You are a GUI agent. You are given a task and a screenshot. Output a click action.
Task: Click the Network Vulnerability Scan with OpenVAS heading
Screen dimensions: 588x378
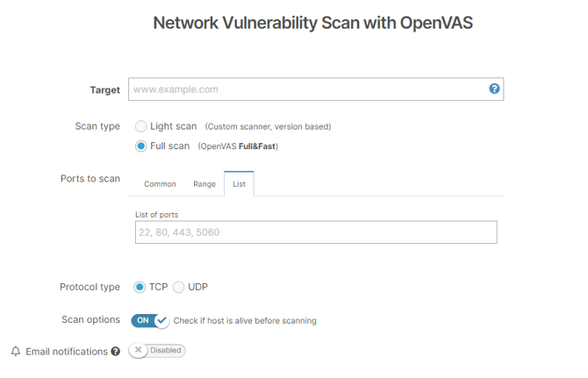313,23
